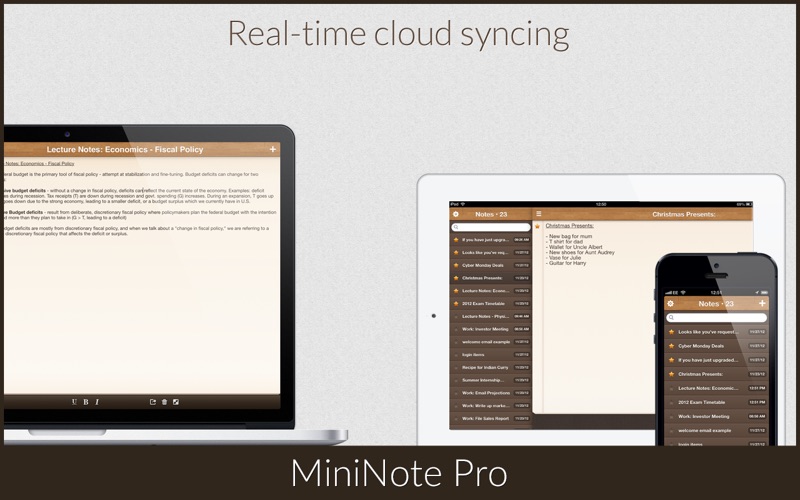Click the fullscreen icon in the laptop toolbar
The height and width of the screenshot is (500, 800).
(176, 402)
